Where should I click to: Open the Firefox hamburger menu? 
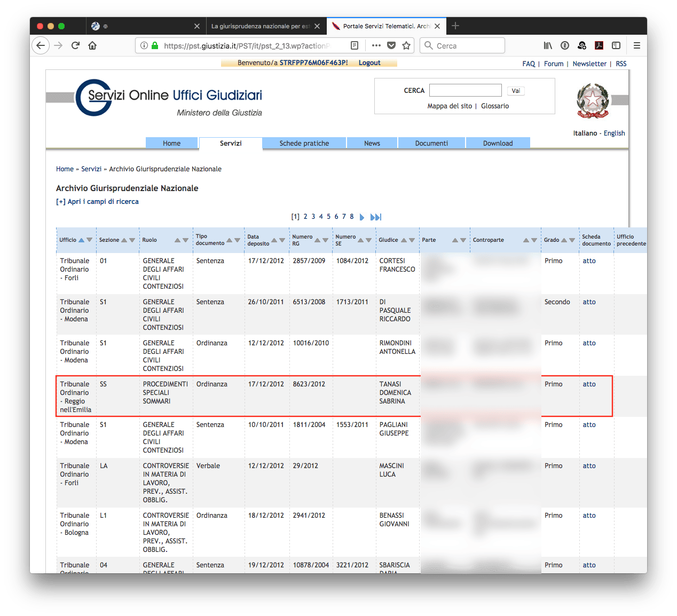(x=637, y=45)
